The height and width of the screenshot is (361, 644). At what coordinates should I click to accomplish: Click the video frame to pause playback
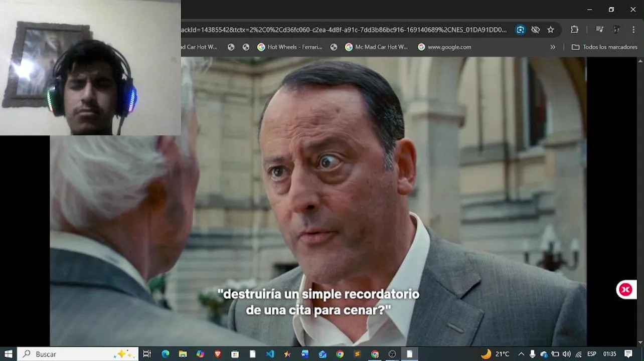click(x=318, y=202)
